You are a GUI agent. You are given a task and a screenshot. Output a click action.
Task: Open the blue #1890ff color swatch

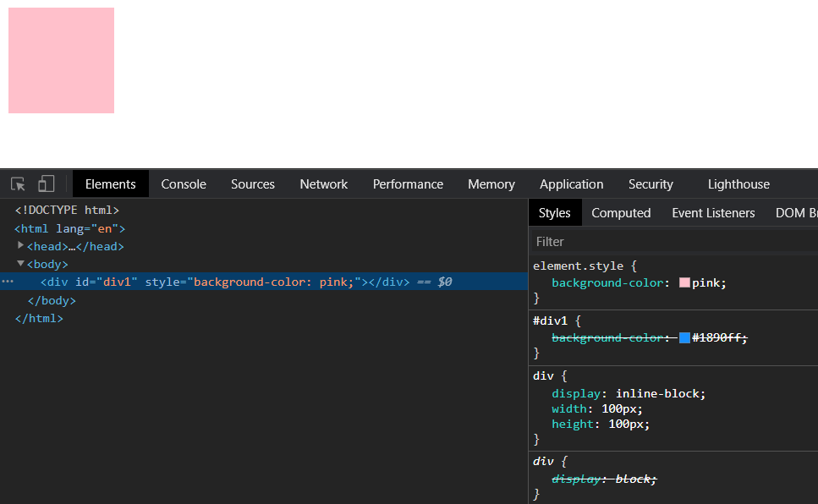[x=684, y=338]
